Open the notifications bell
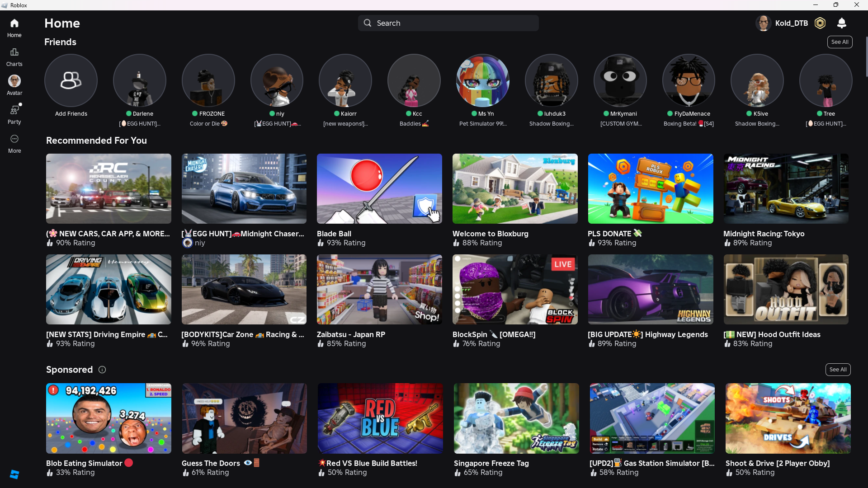 click(x=842, y=23)
